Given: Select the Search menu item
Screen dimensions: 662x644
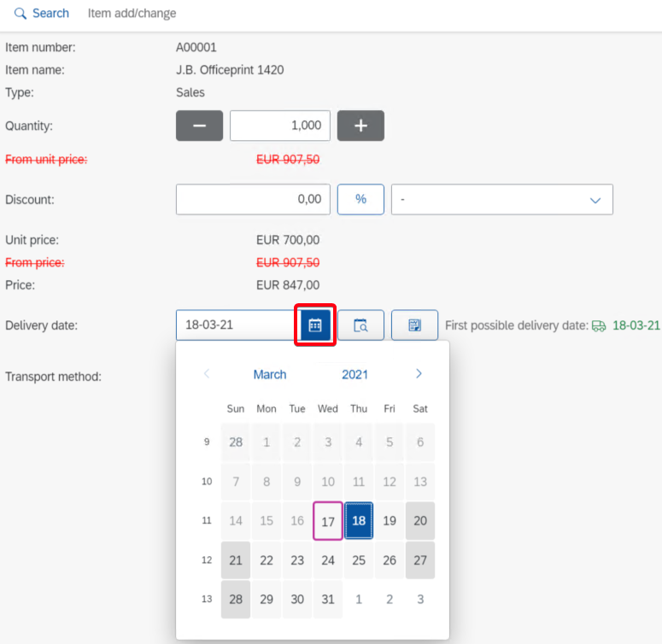Looking at the screenshot, I should [50, 14].
